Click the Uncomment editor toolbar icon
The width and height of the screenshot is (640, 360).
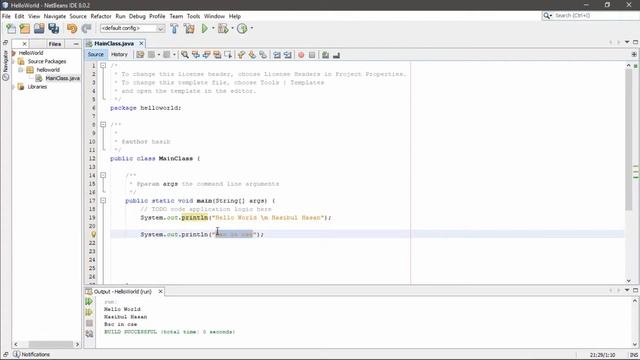coord(336,55)
